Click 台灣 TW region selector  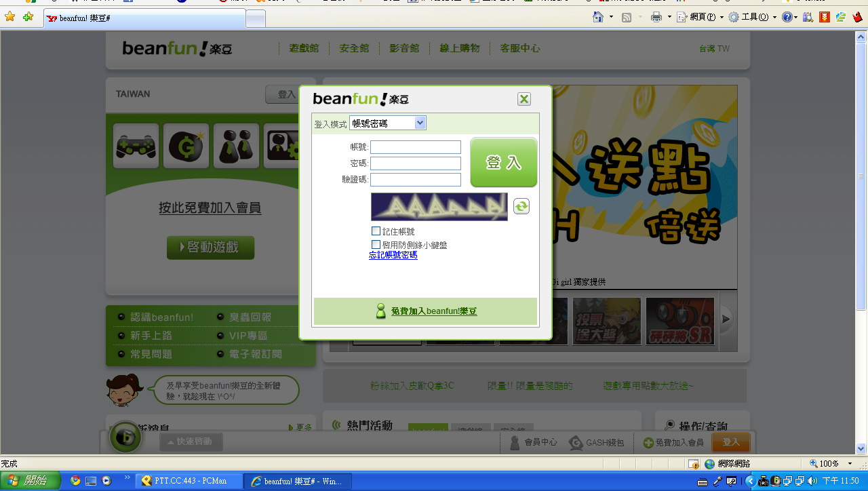714,49
